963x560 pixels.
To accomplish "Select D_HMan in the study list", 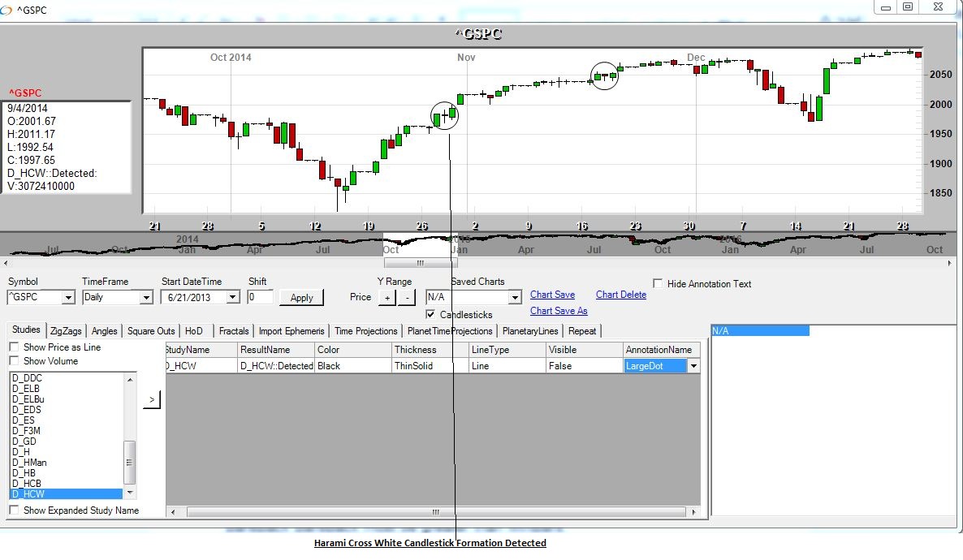I will (x=30, y=463).
